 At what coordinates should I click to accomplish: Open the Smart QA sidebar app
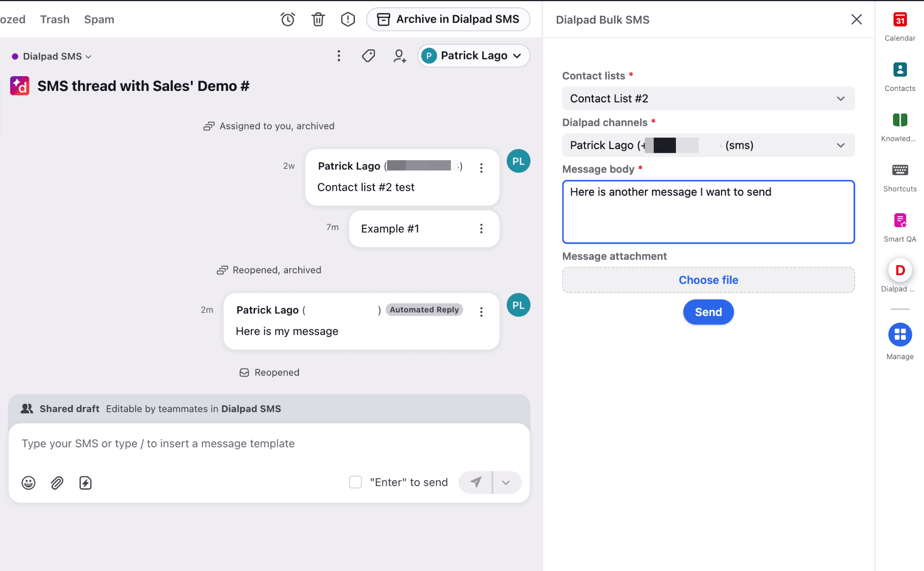tap(900, 227)
